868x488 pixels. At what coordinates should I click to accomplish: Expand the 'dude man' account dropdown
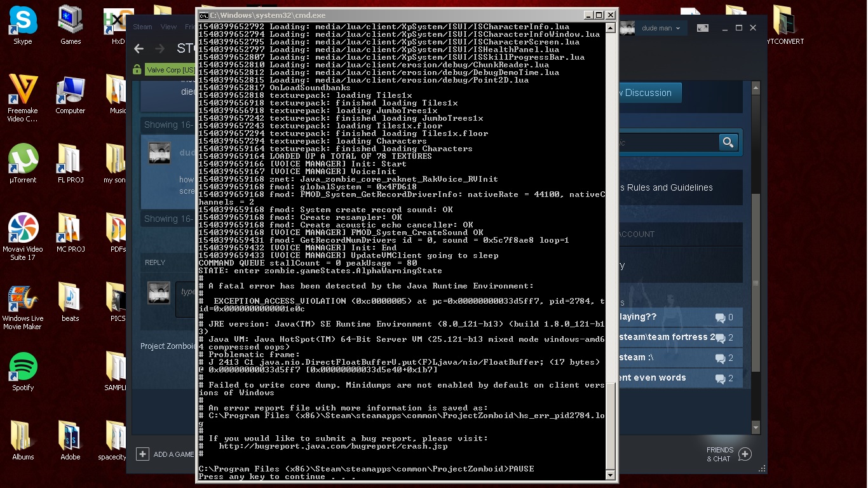point(661,28)
